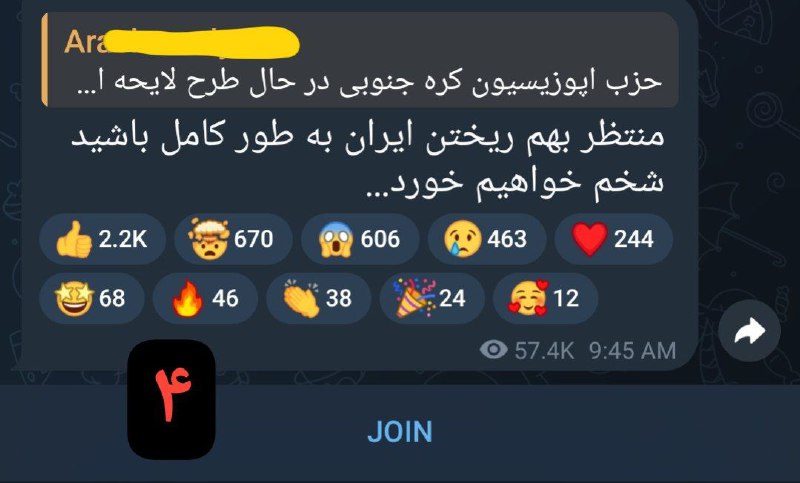Click the redacted sender name in quote
The width and height of the screenshot is (800, 483).
coord(181,41)
